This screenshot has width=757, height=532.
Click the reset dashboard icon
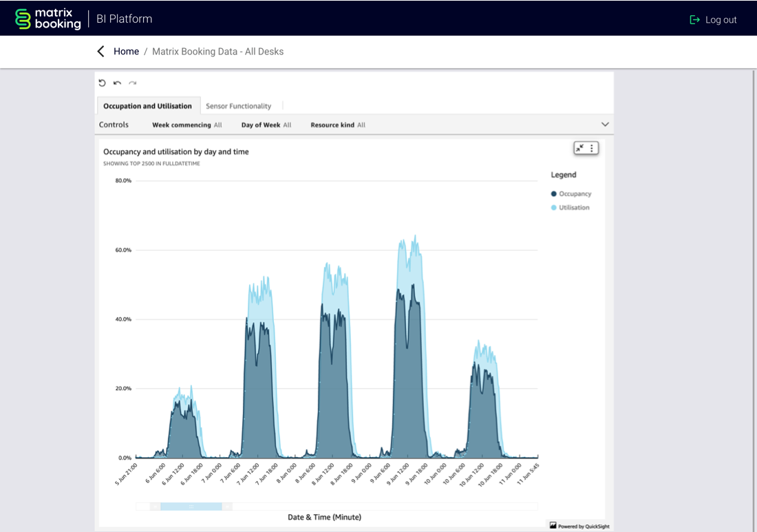103,83
